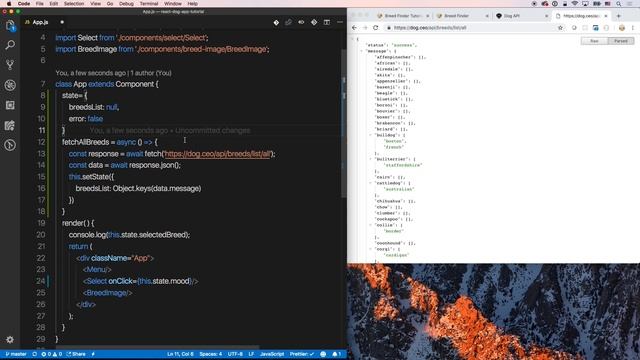The image size is (640, 360).
Task: Open the errors and warnings count in status bar
Action: point(51,354)
